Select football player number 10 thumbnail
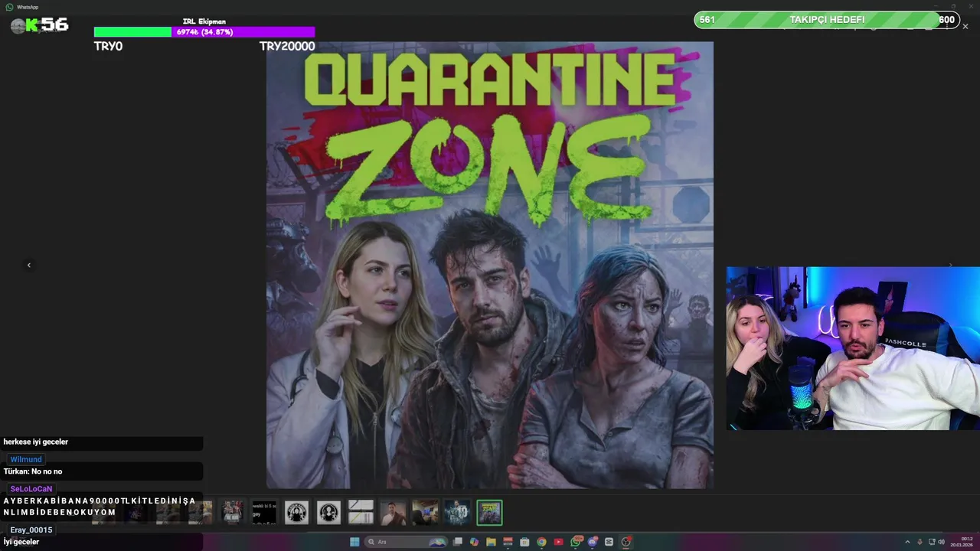 click(x=457, y=512)
